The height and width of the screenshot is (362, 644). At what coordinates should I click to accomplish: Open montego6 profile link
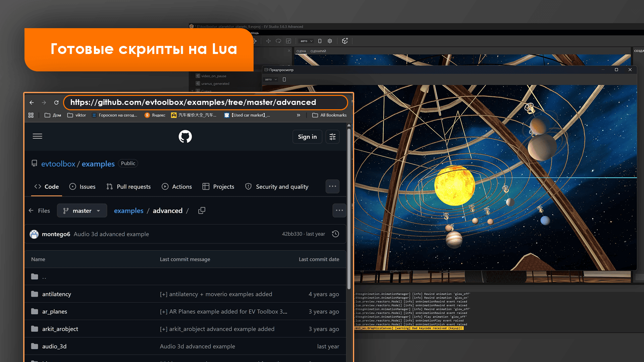pyautogui.click(x=56, y=234)
